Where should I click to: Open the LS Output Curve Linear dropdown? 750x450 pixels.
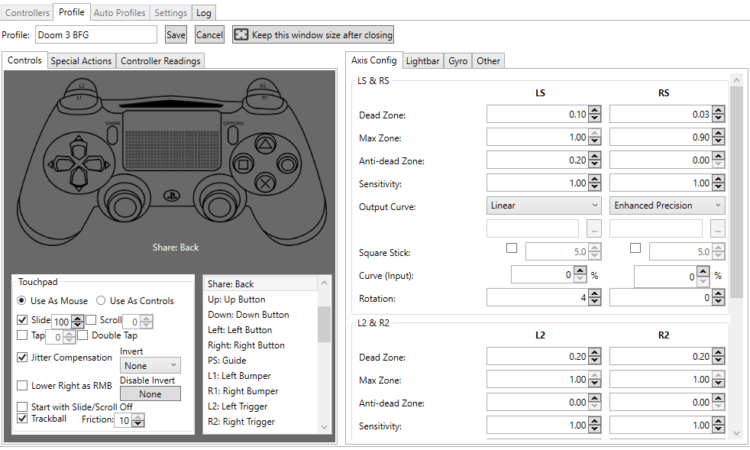tap(543, 206)
